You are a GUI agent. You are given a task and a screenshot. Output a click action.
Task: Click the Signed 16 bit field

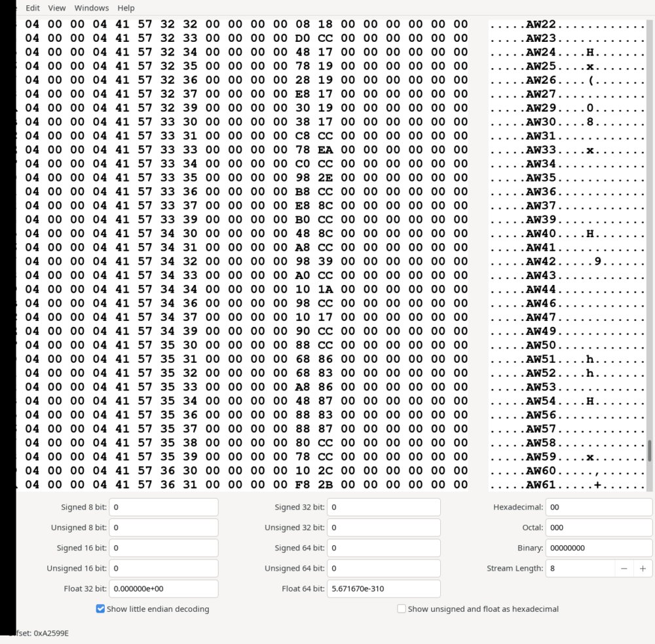(x=164, y=548)
